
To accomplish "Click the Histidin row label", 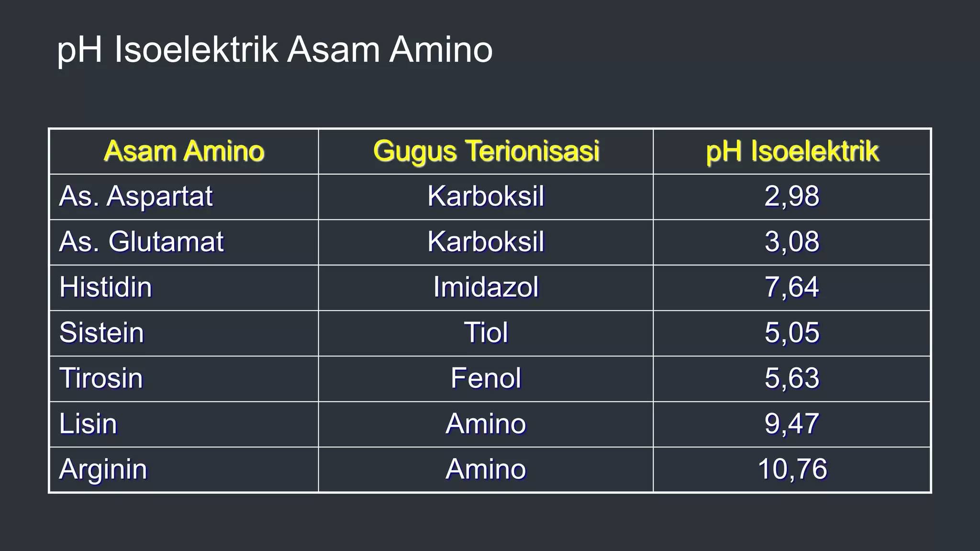I will click(106, 287).
